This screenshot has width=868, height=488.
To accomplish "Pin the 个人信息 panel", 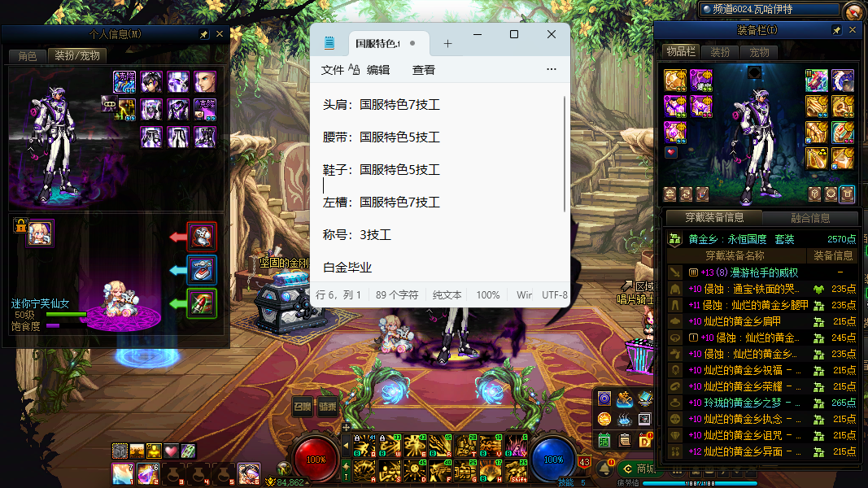I will [x=203, y=35].
